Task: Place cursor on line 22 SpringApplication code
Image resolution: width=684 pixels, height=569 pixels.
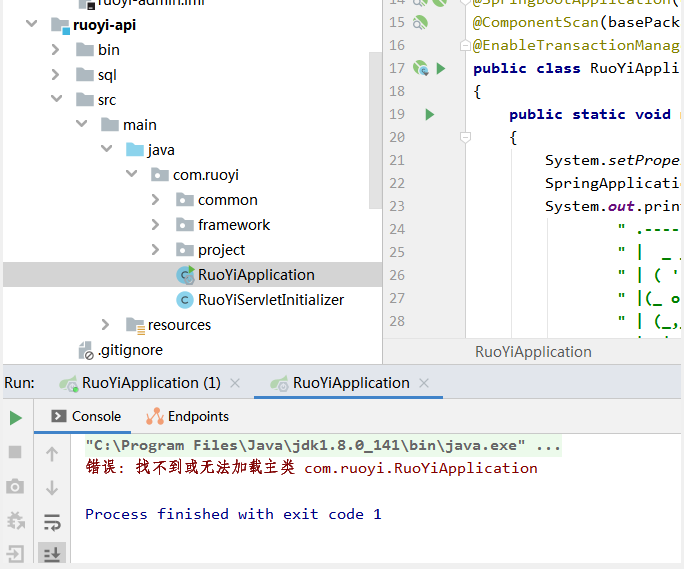Action: 612,183
